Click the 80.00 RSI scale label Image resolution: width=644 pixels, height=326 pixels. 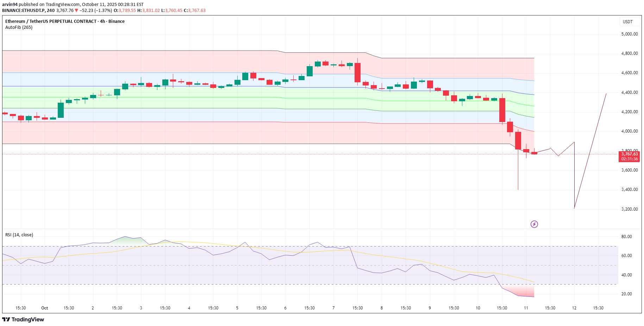pyautogui.click(x=626, y=237)
